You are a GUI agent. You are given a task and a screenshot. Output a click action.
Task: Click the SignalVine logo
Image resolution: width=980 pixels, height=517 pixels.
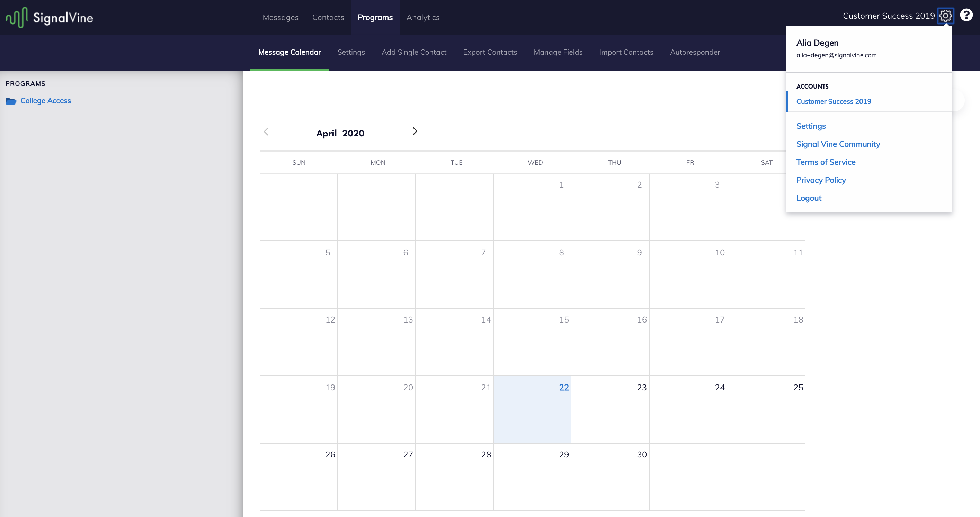(x=50, y=18)
